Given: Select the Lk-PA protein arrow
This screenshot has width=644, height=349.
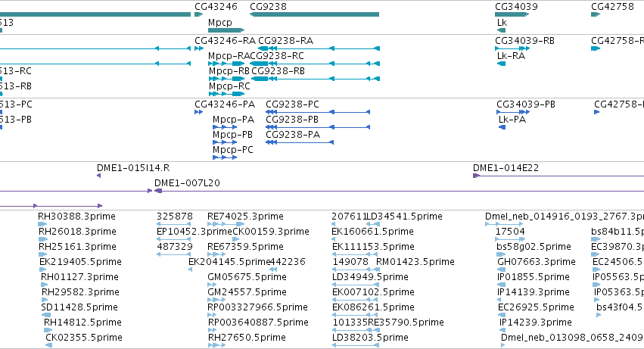Looking at the screenshot, I should tap(502, 127).
